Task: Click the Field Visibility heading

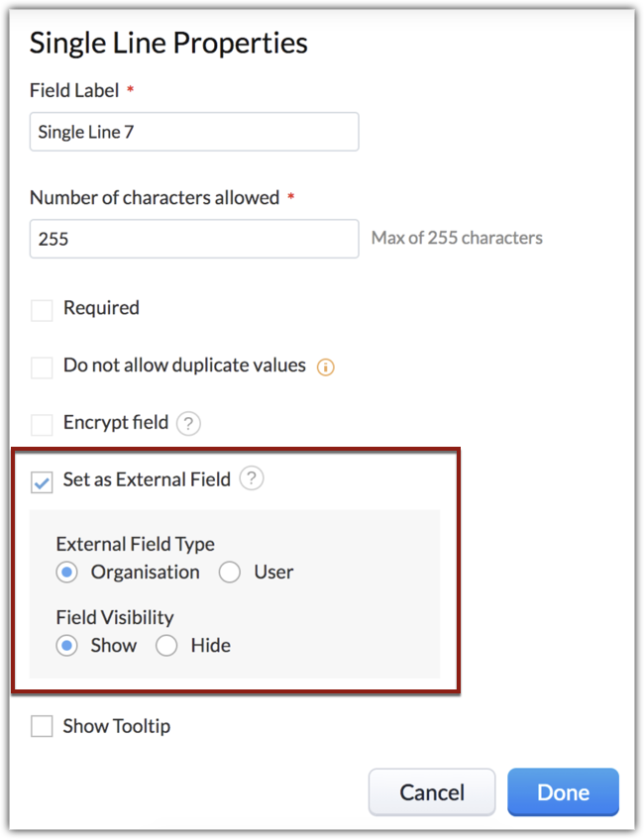Action: point(115,617)
